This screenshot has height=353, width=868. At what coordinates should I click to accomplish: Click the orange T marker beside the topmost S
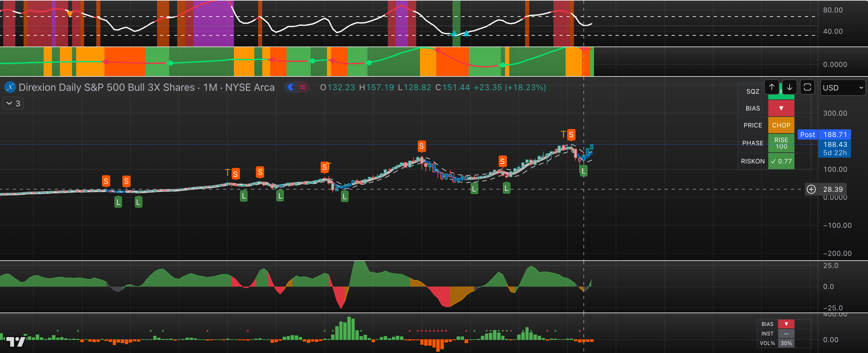click(563, 134)
